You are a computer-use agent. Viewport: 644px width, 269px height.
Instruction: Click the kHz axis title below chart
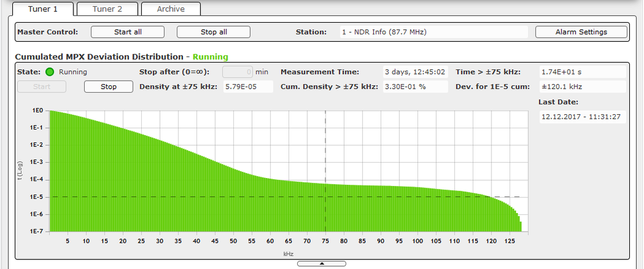click(288, 254)
